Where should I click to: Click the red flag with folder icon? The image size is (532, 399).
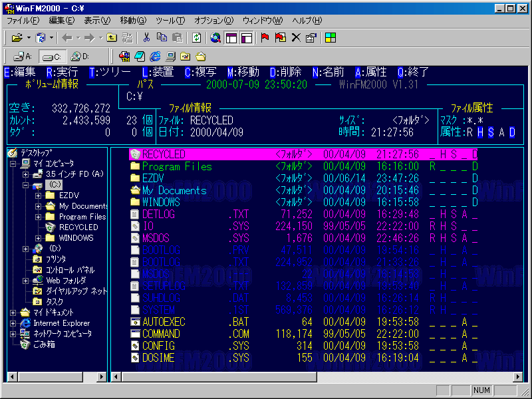280,38
